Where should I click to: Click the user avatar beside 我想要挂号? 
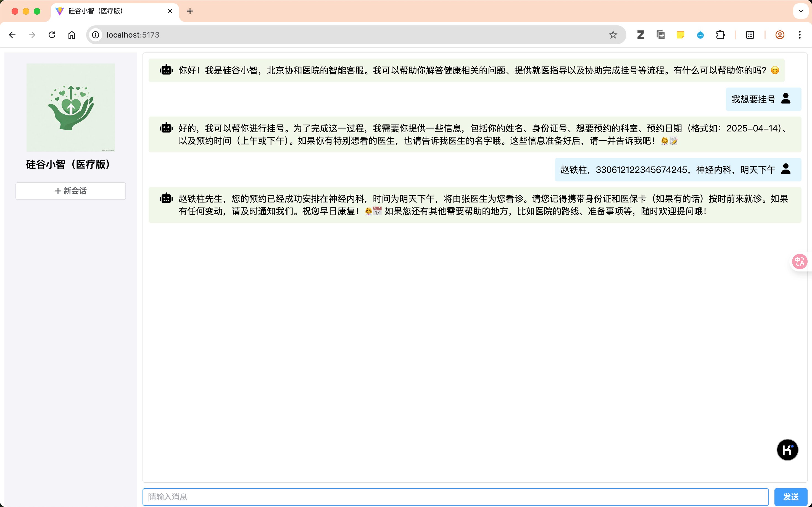(x=785, y=99)
